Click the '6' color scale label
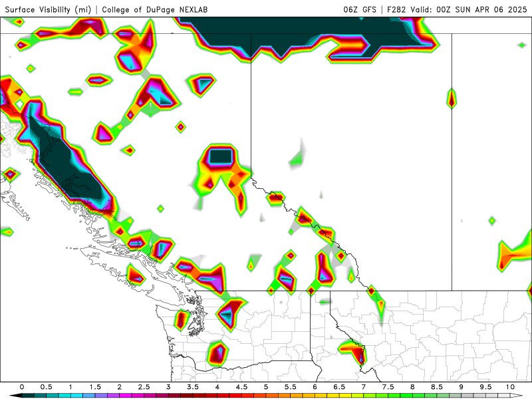Image resolution: width=532 pixels, height=399 pixels. pyautogui.click(x=315, y=387)
